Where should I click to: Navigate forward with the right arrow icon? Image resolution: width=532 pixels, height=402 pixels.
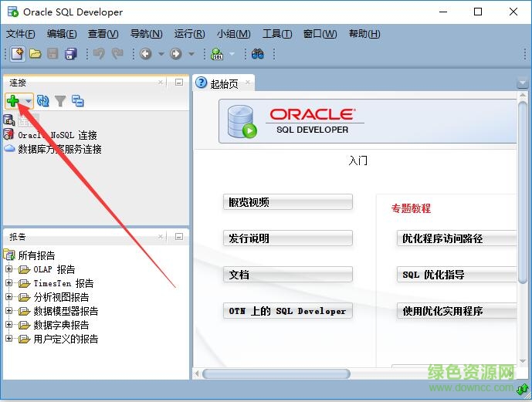pos(175,53)
